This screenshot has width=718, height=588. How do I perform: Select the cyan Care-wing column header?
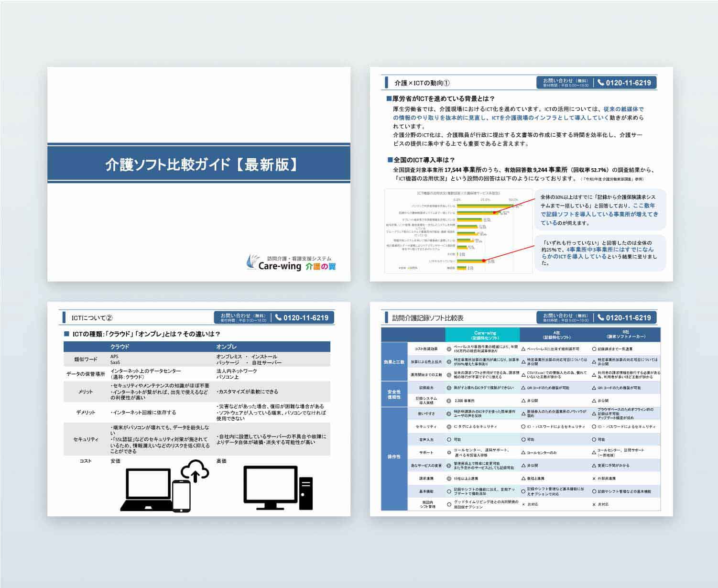(482, 335)
